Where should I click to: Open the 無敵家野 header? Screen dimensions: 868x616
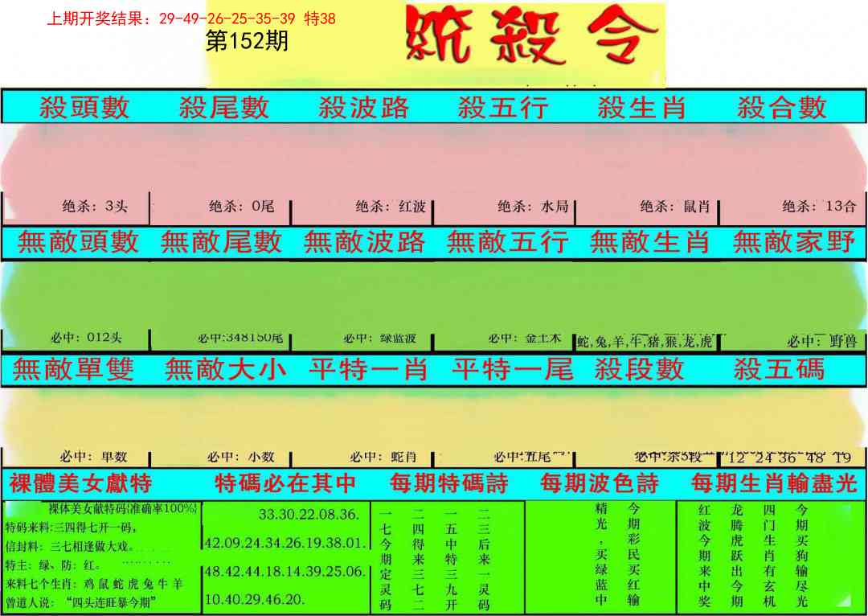point(793,242)
